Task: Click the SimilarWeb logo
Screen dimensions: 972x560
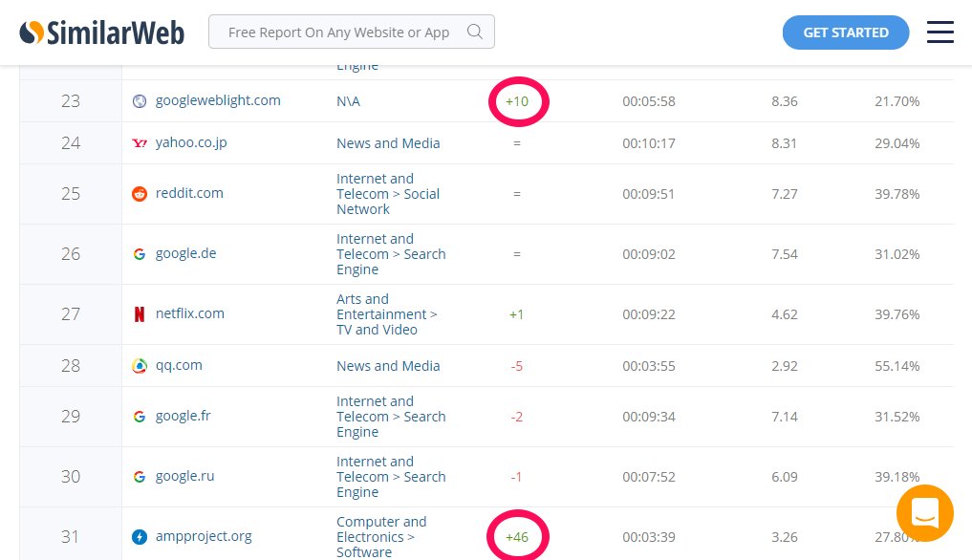Action: coord(101,32)
